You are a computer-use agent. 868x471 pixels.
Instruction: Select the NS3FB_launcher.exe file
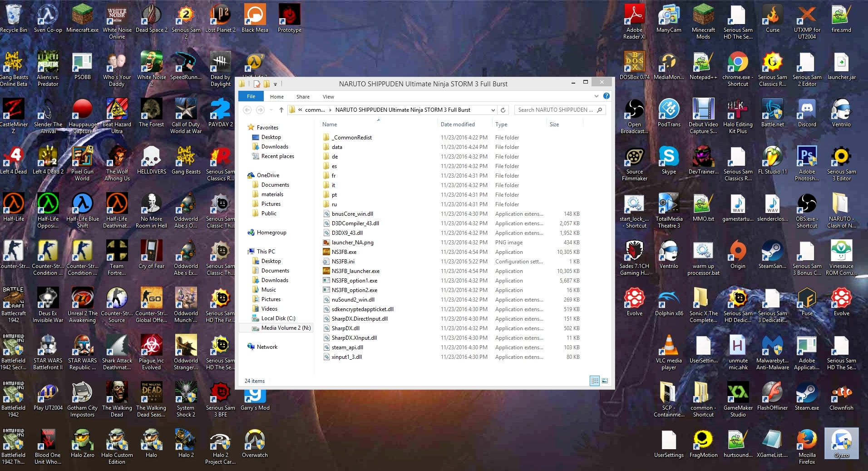click(452, 271)
